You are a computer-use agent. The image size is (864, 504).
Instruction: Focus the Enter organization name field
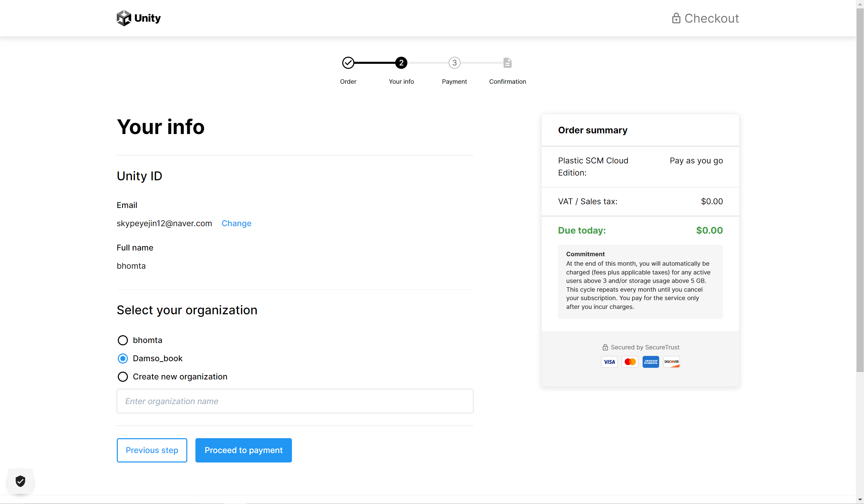click(x=295, y=401)
